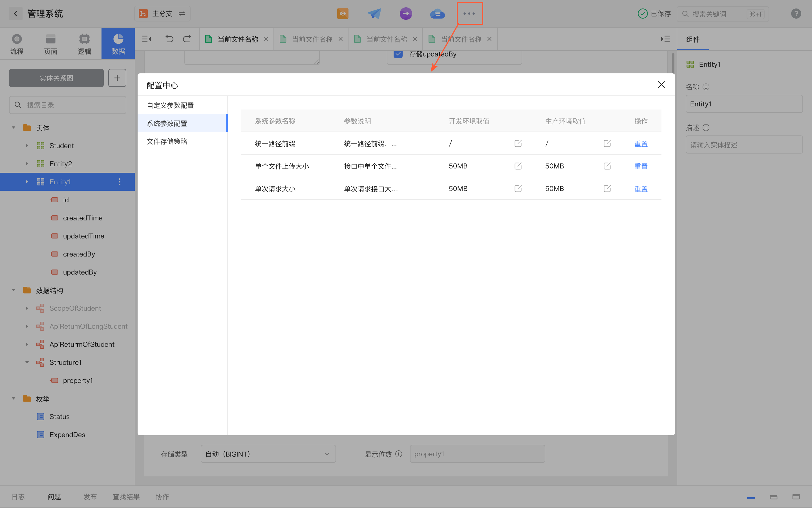Switch to the 页面 tab
Screen dimensions: 812x508
(x=51, y=44)
